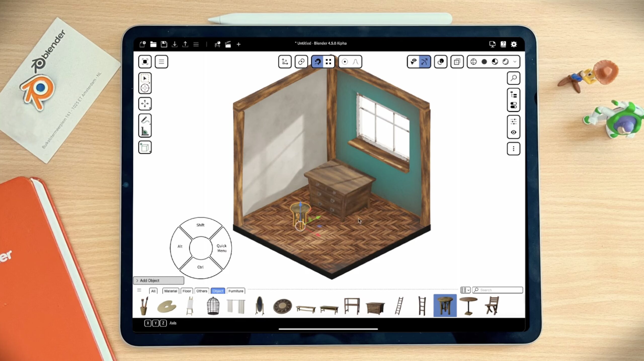Open the outliner tree panel

click(x=513, y=95)
